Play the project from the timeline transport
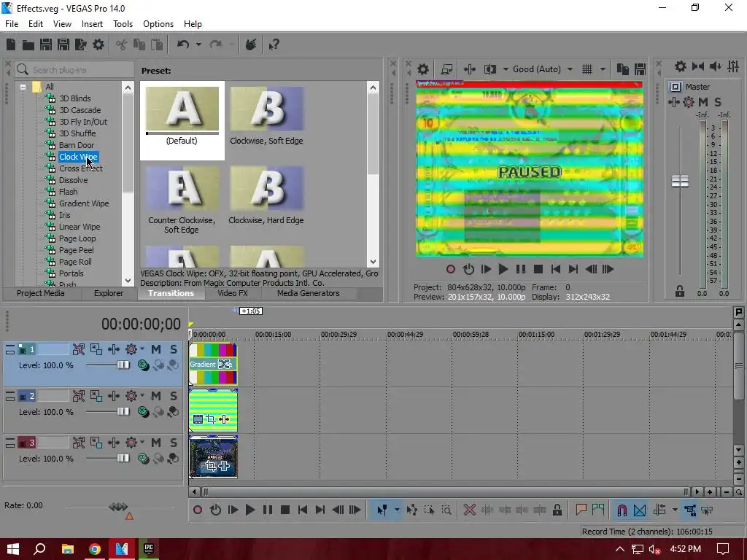The width and height of the screenshot is (747, 560). (x=250, y=510)
